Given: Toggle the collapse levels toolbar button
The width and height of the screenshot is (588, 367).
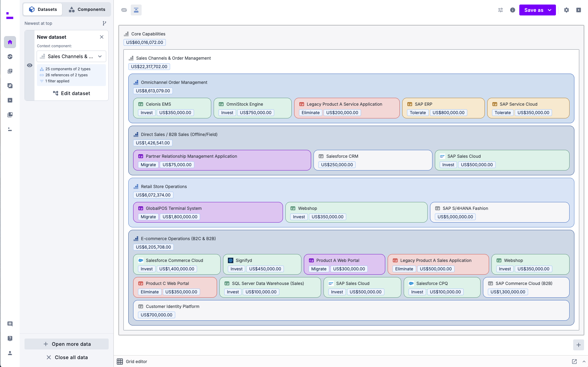Looking at the screenshot, I should (x=136, y=10).
